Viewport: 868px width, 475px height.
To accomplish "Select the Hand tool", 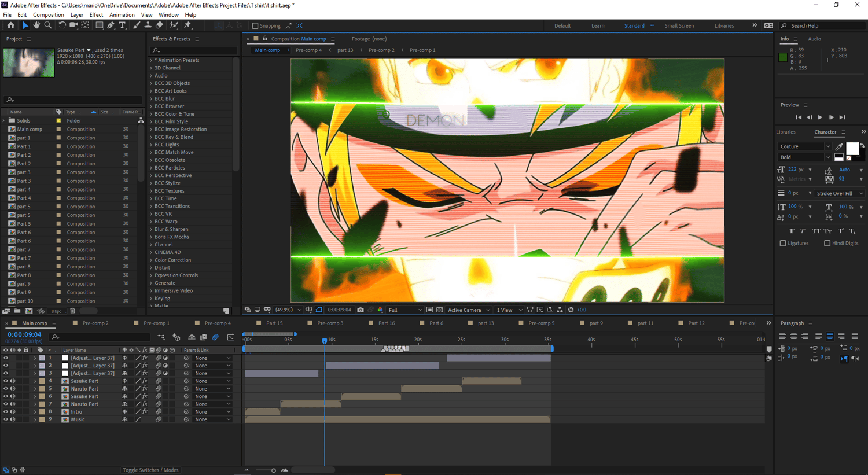I will [x=36, y=25].
